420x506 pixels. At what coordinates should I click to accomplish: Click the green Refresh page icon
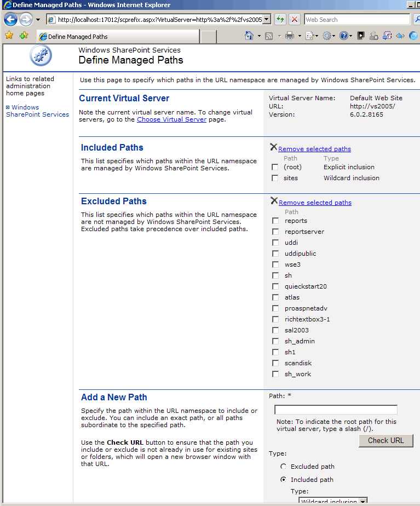tap(280, 19)
